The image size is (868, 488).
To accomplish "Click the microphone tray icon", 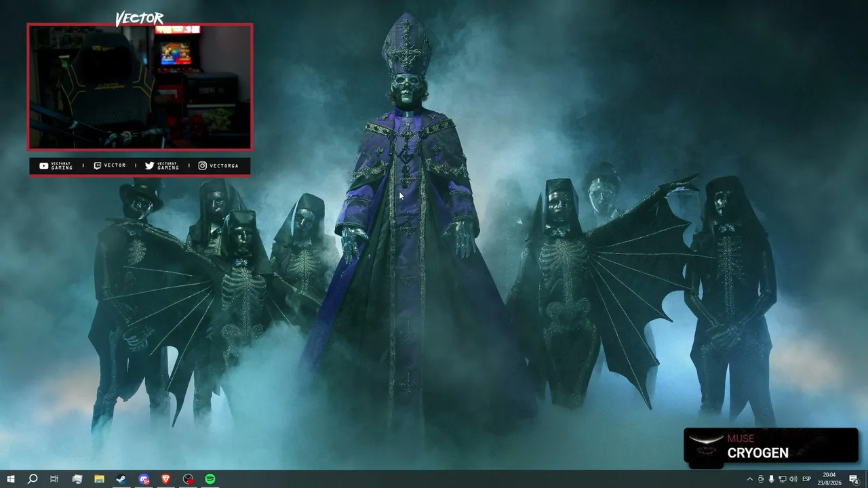I will pyautogui.click(x=772, y=479).
